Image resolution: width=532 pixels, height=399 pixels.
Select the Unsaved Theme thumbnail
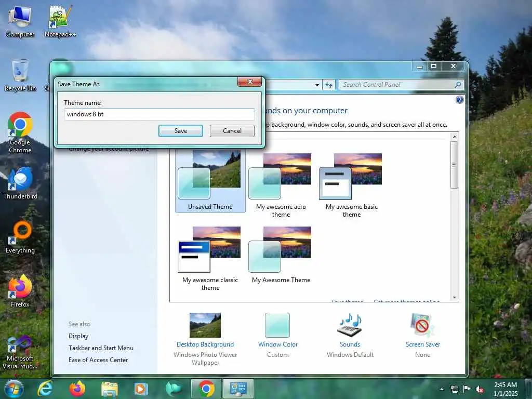(x=210, y=180)
